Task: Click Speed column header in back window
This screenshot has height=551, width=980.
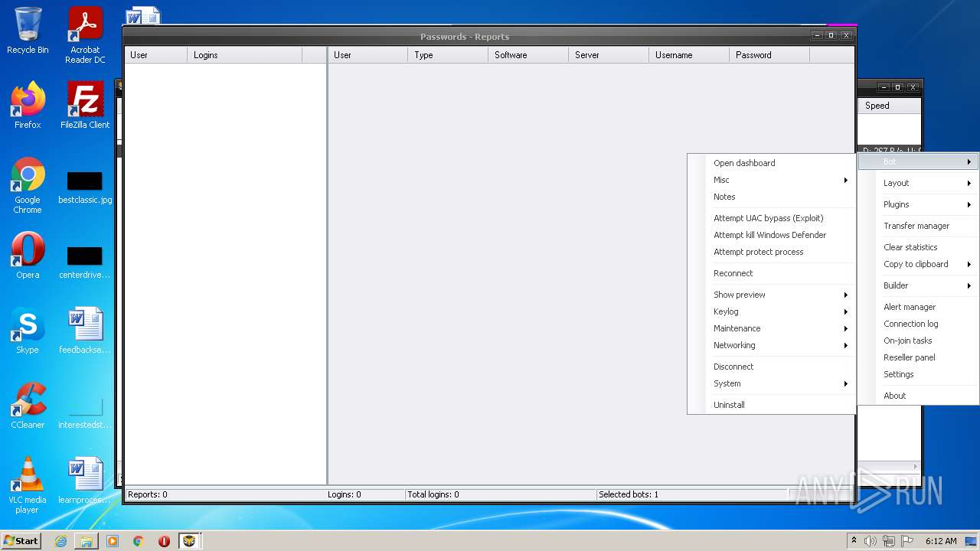Action: (x=890, y=106)
